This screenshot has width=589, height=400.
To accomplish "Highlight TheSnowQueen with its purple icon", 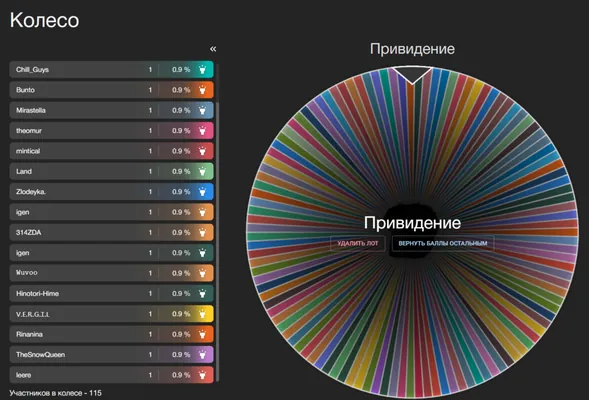I will click(202, 355).
